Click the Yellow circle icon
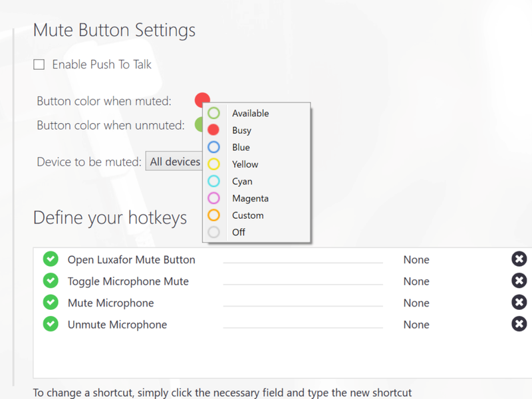The width and height of the screenshot is (532, 399). pyautogui.click(x=213, y=164)
